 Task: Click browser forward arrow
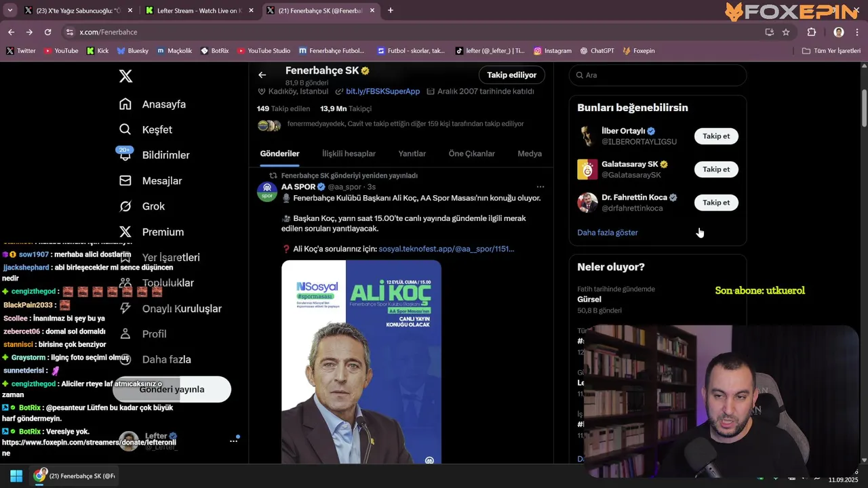(x=29, y=32)
